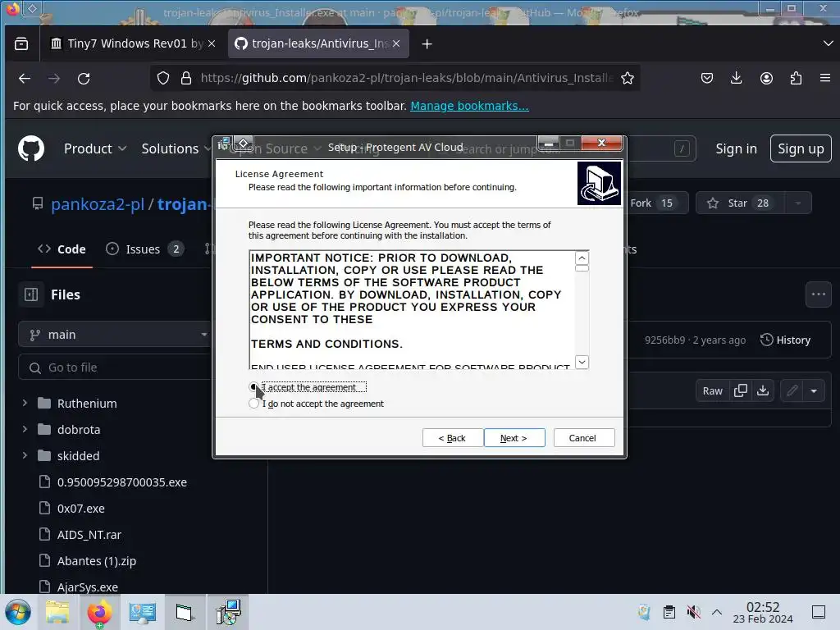This screenshot has width=840, height=630.
Task: Click the edit pencil icon
Action: coord(792,390)
